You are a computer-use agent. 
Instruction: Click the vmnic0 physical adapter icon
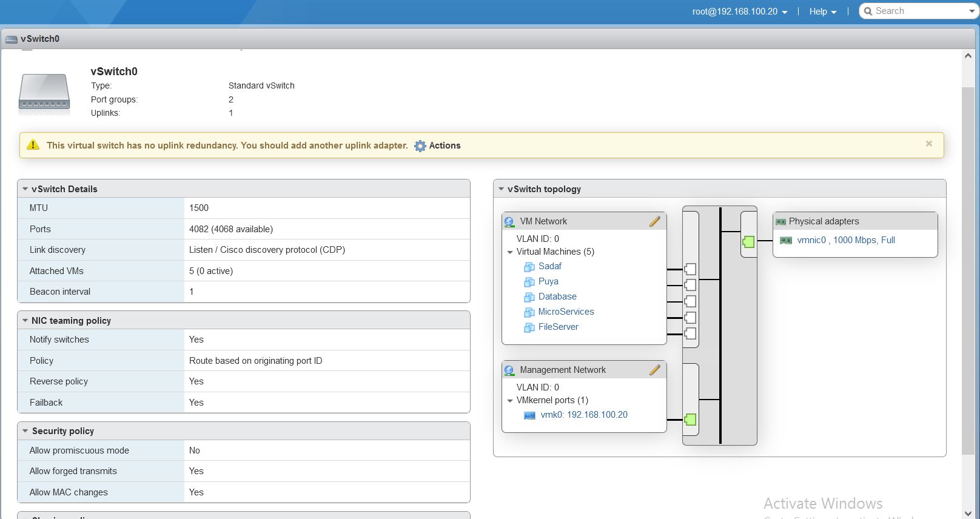pyautogui.click(x=786, y=241)
